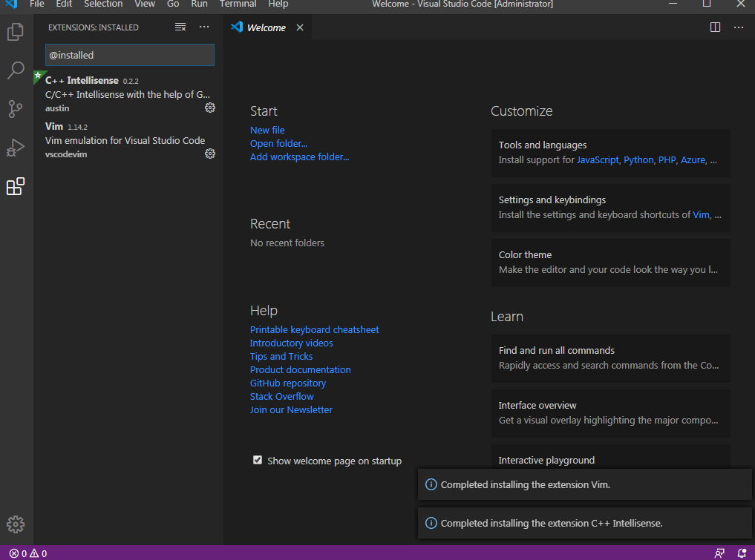
Task: Click Azure link under Tools and languages
Action: (x=693, y=159)
